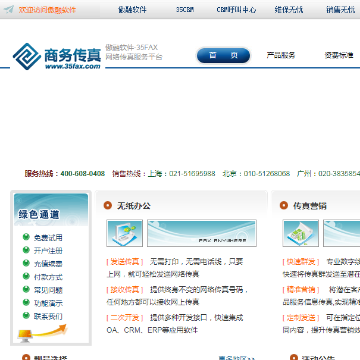Open 35CRM link in top bar

[185, 10]
